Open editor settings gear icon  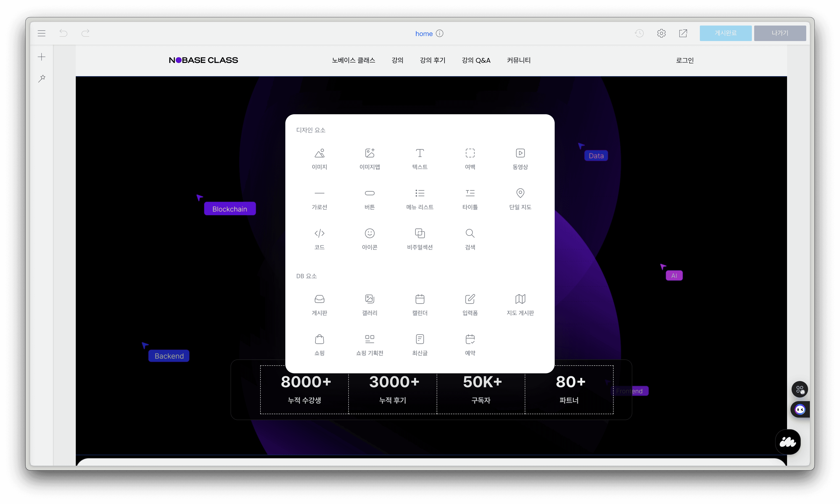(661, 33)
